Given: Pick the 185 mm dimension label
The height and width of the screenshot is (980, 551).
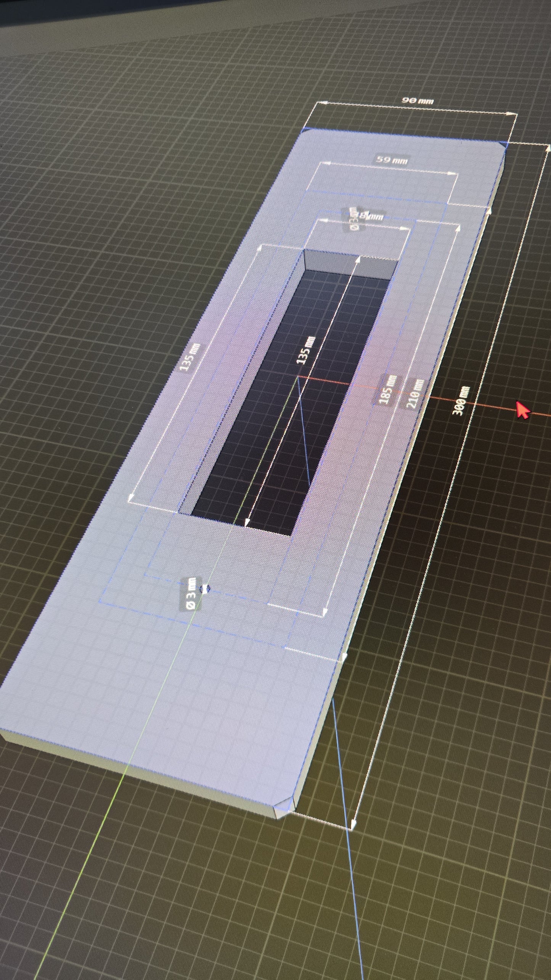Looking at the screenshot, I should [387, 389].
